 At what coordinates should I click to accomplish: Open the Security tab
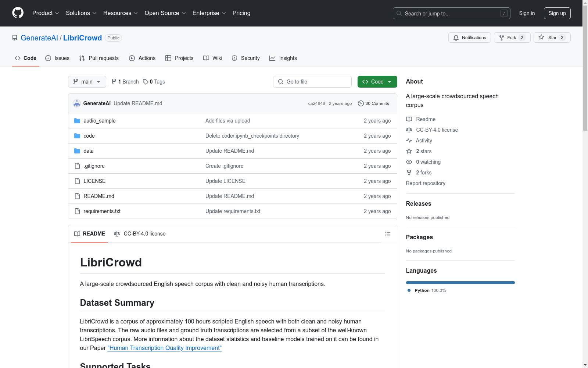click(x=246, y=58)
